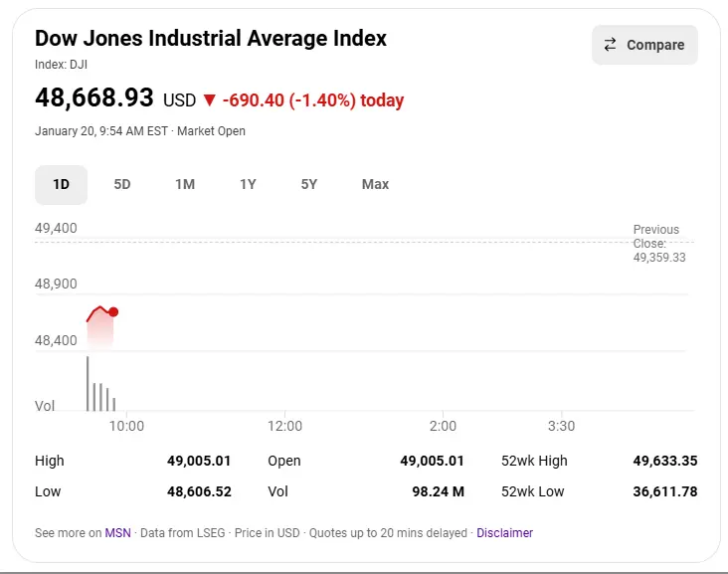This screenshot has height=574, width=728.
Task: Show the 1M chart range
Action: click(185, 184)
